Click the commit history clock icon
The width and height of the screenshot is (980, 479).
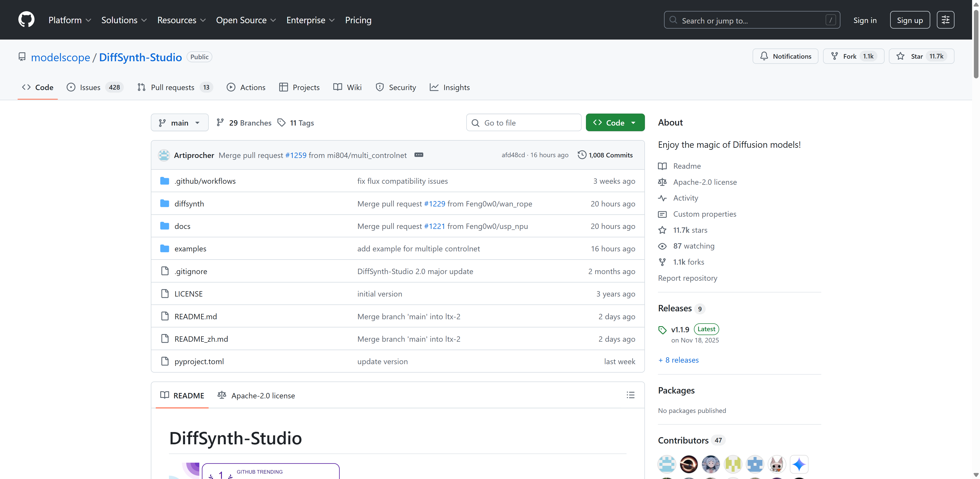pyautogui.click(x=582, y=155)
